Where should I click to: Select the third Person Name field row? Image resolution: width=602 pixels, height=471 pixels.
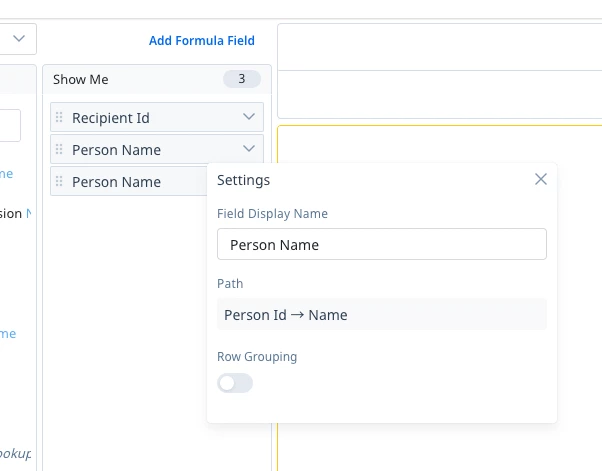point(129,181)
